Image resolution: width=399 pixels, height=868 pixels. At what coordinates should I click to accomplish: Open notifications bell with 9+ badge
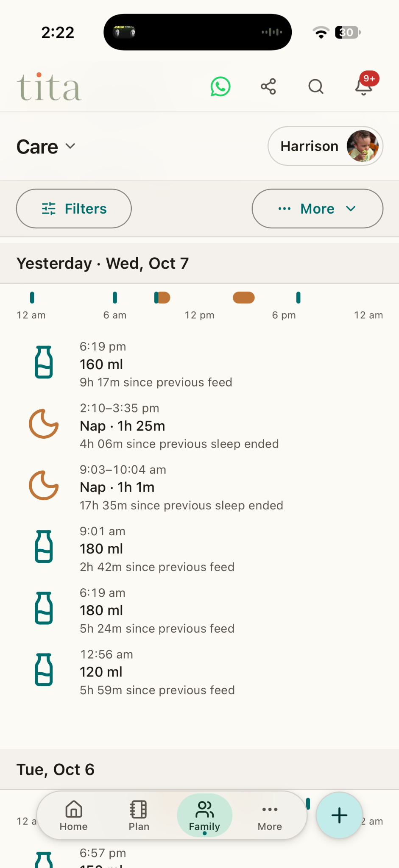click(x=364, y=85)
